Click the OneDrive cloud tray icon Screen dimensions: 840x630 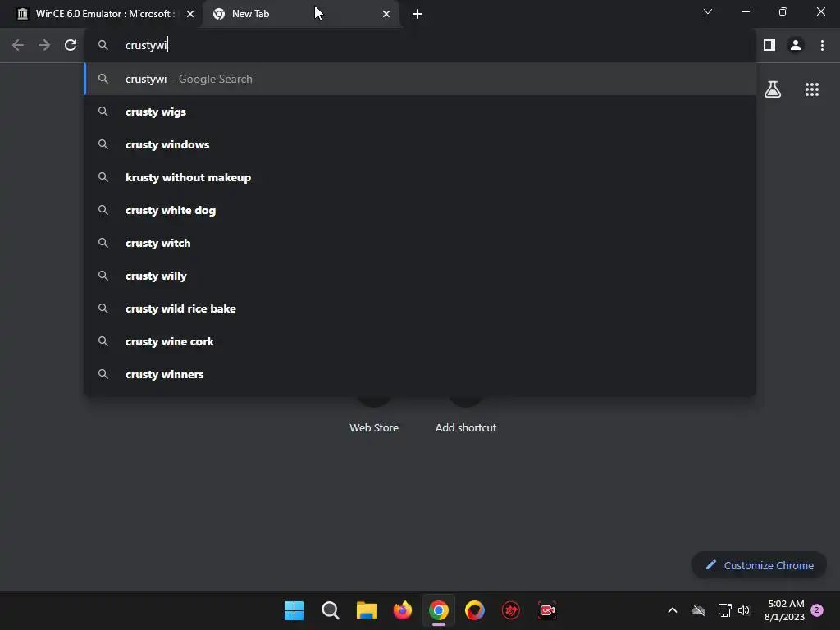tap(699, 610)
